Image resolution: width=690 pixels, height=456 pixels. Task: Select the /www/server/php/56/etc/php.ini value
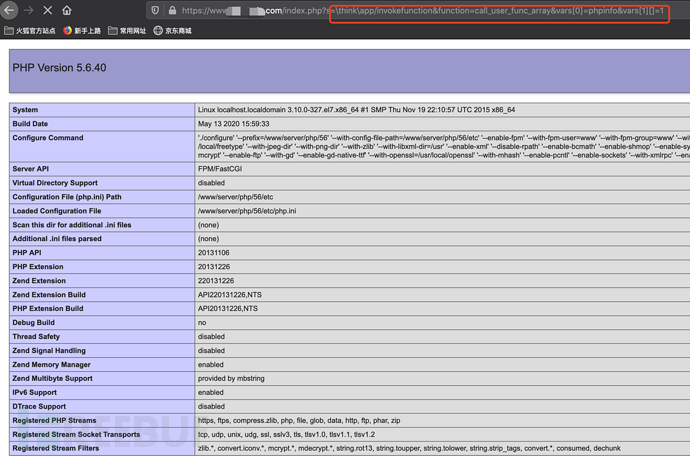pos(247,211)
